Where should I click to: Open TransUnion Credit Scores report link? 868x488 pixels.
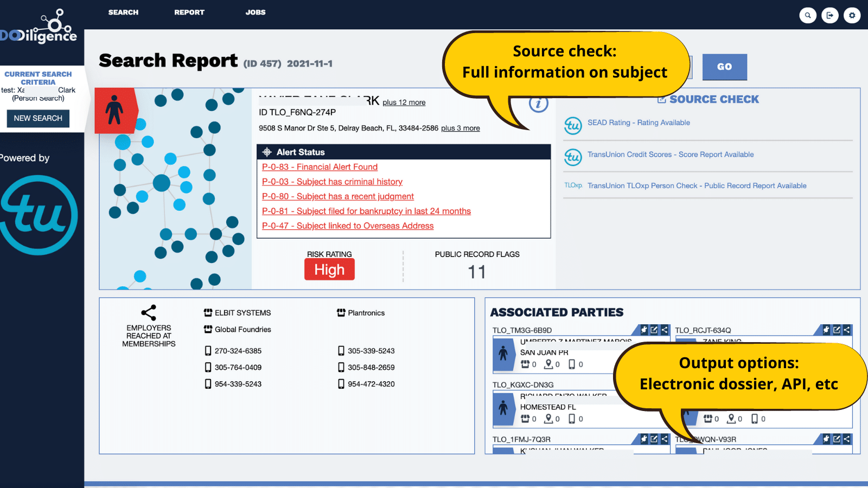point(671,155)
